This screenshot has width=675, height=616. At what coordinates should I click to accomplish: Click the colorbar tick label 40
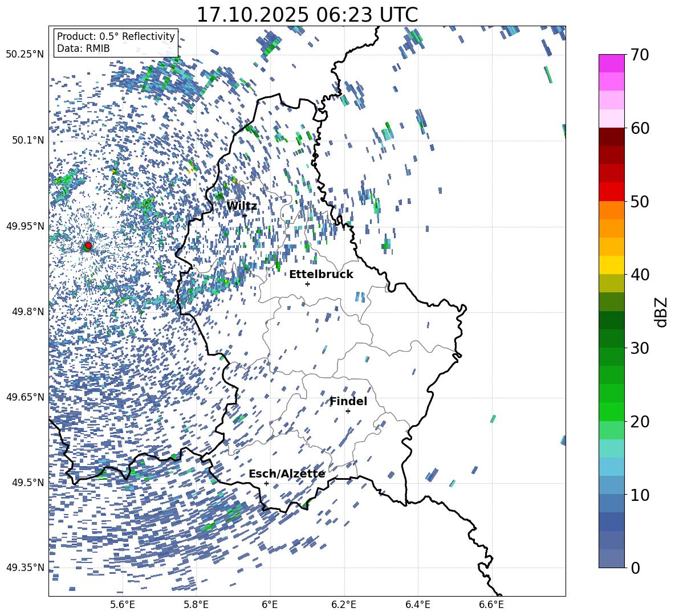click(640, 275)
